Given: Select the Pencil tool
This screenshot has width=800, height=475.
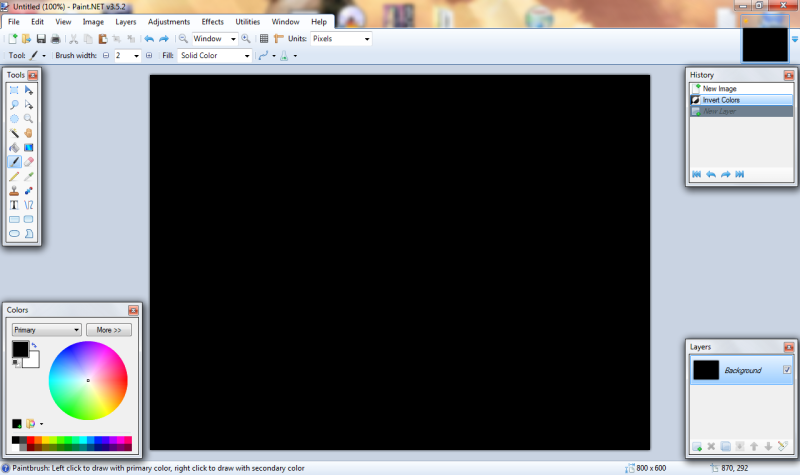Looking at the screenshot, I should (14, 176).
